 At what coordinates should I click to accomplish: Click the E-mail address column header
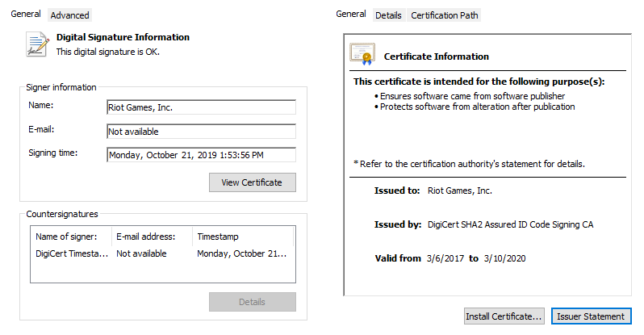[x=147, y=237]
